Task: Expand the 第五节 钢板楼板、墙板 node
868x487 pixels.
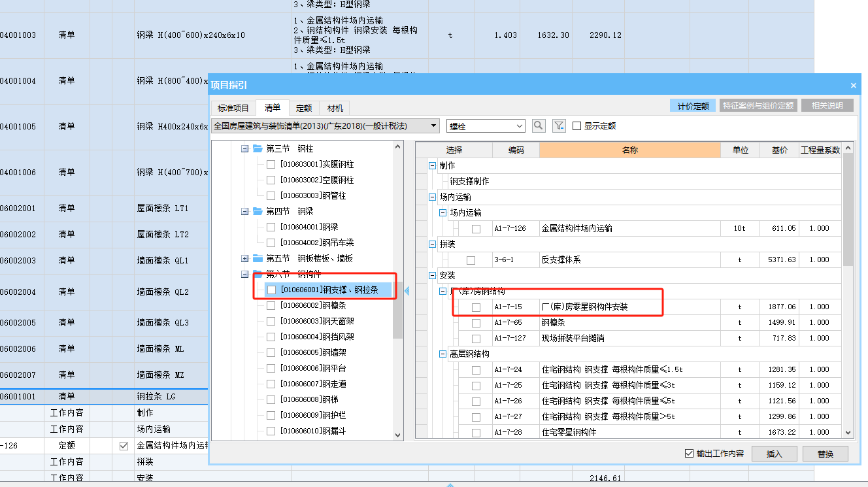Action: coord(244,258)
